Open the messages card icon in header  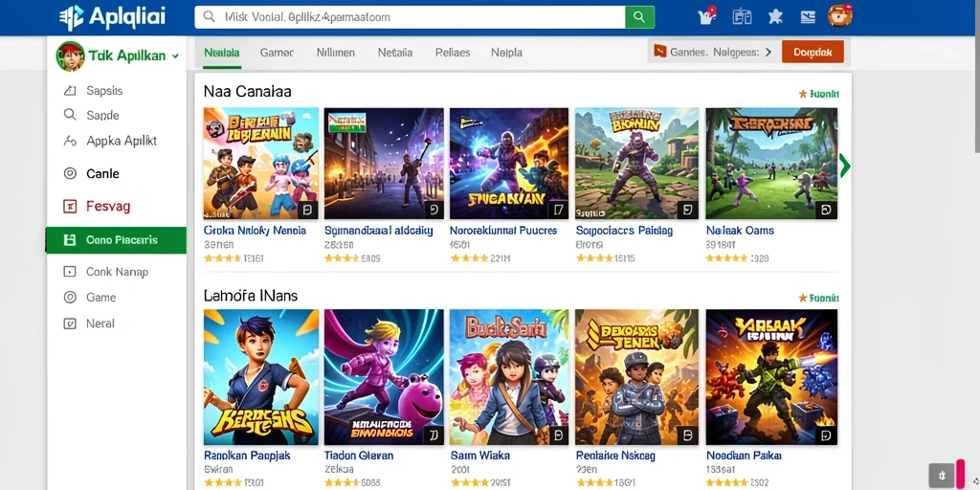pos(808,17)
